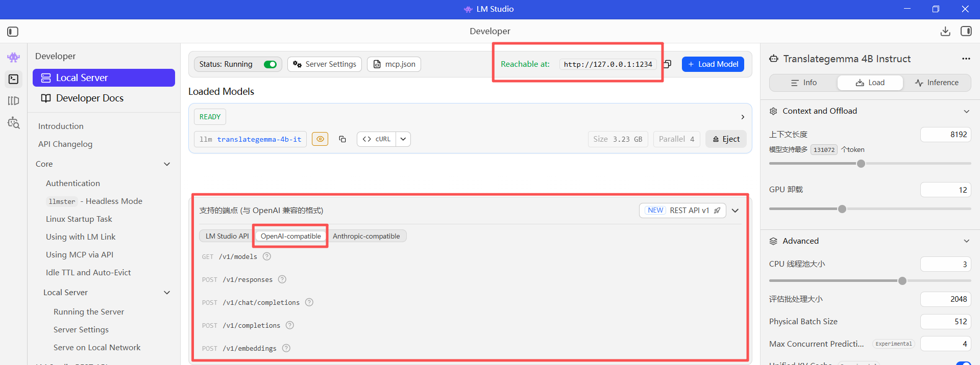Image resolution: width=980 pixels, height=365 pixels.
Task: Expand the loaded model details chevron
Action: 743,117
